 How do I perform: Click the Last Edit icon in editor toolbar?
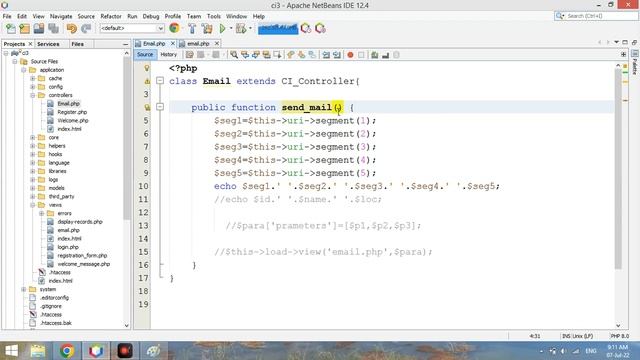190,55
